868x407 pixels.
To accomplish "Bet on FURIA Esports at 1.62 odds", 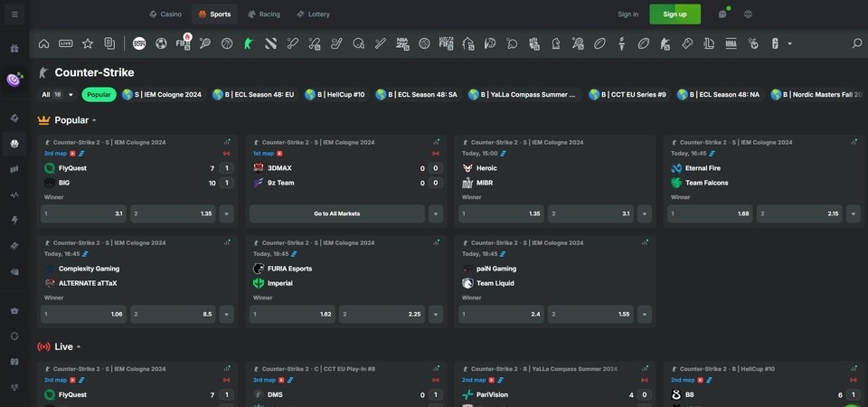I will tap(292, 314).
